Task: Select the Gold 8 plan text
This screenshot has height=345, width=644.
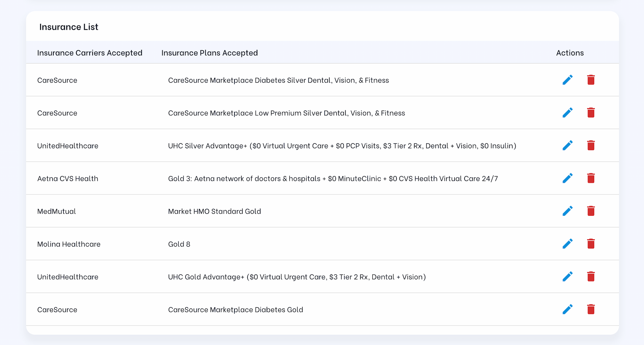Action: click(x=179, y=244)
